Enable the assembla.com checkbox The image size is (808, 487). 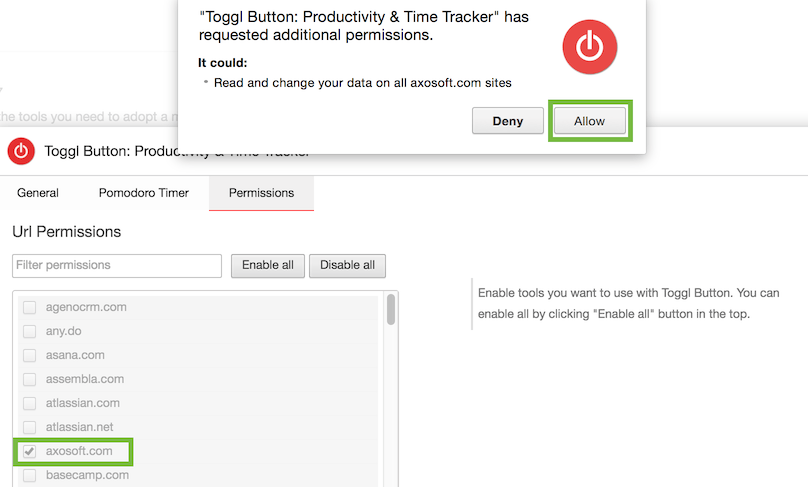pos(29,379)
